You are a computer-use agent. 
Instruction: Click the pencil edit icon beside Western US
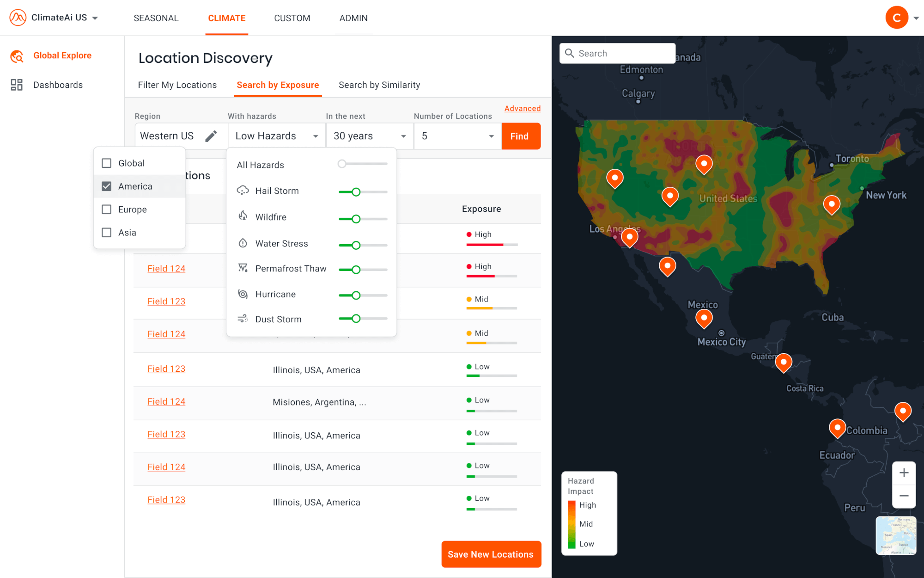211,136
